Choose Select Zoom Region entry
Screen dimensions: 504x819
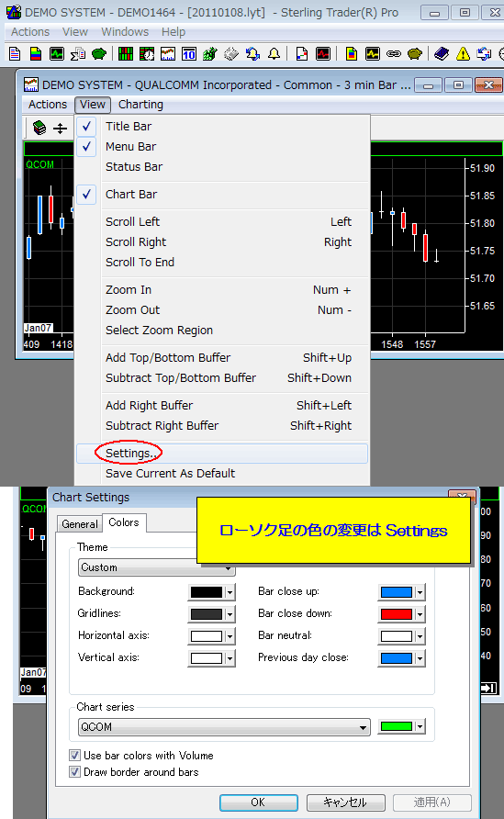(222, 331)
